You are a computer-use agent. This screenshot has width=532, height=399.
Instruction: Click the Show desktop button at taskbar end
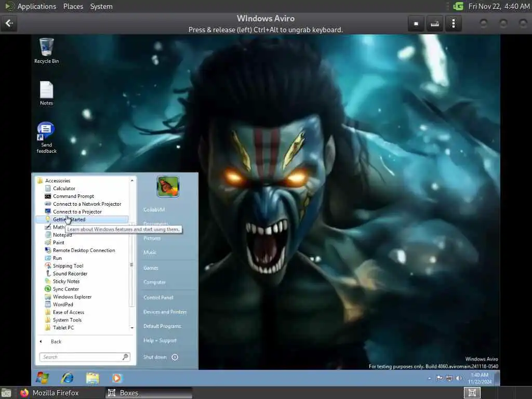tap(497, 378)
